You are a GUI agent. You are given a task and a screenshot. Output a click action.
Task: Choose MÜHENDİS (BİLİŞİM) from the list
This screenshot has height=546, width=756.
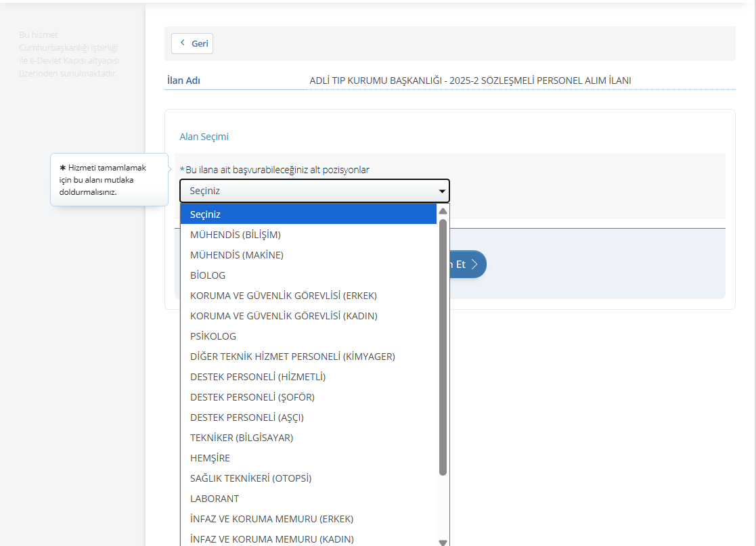(x=308, y=235)
